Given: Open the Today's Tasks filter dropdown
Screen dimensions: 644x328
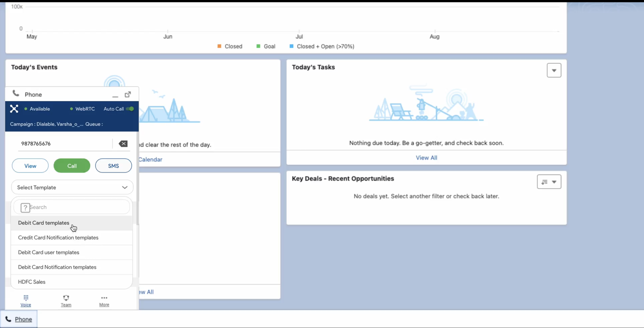Looking at the screenshot, I should tap(554, 70).
